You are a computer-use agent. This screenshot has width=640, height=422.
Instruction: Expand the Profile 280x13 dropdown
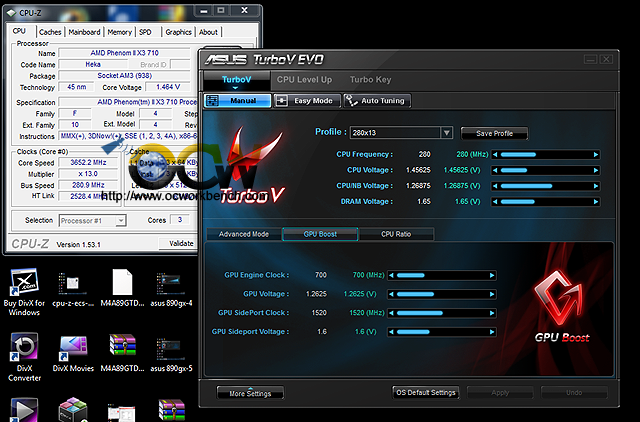tap(447, 133)
